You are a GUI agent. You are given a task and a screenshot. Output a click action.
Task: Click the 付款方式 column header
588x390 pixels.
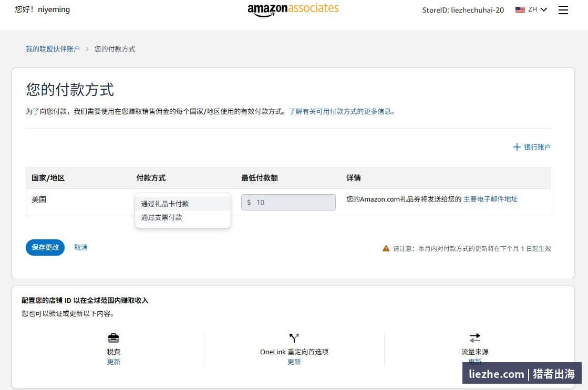point(151,178)
